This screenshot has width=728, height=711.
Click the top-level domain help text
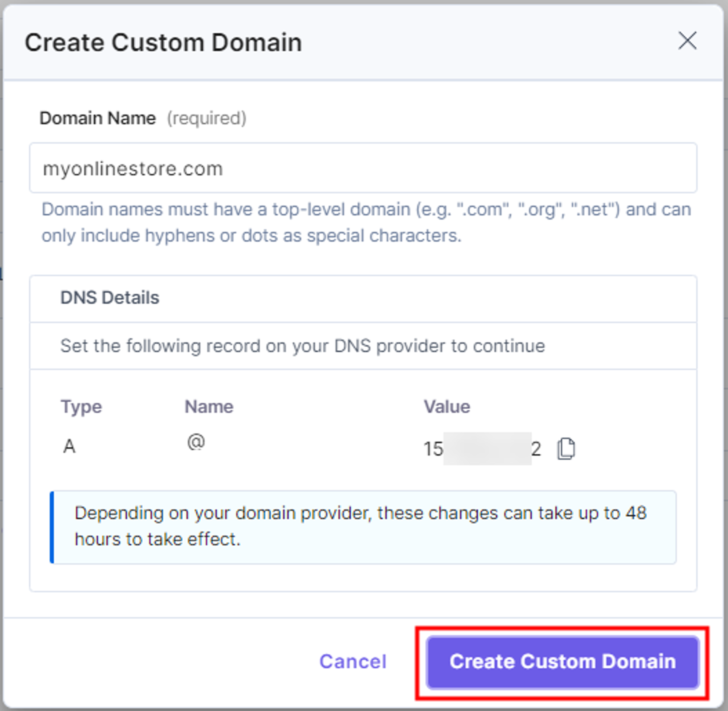click(x=366, y=222)
